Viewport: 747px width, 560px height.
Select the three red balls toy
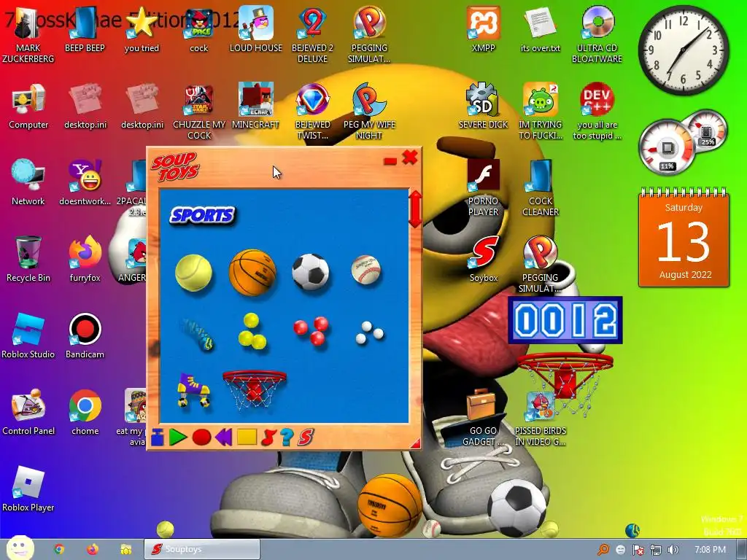(311, 330)
